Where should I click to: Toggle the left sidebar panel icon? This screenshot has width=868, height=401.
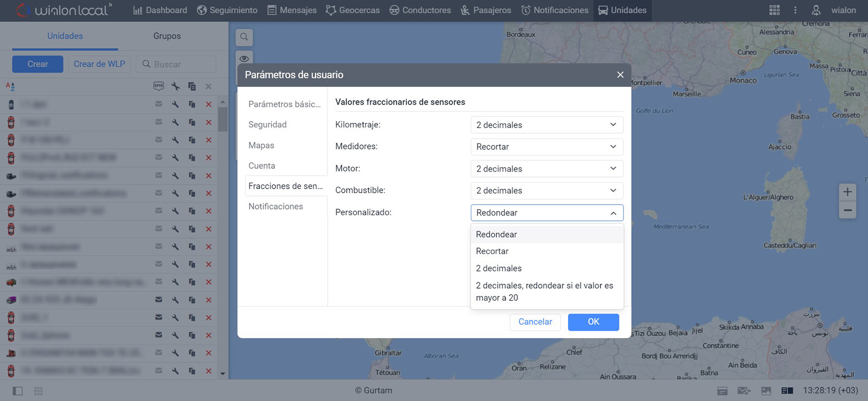pyautogui.click(x=17, y=391)
